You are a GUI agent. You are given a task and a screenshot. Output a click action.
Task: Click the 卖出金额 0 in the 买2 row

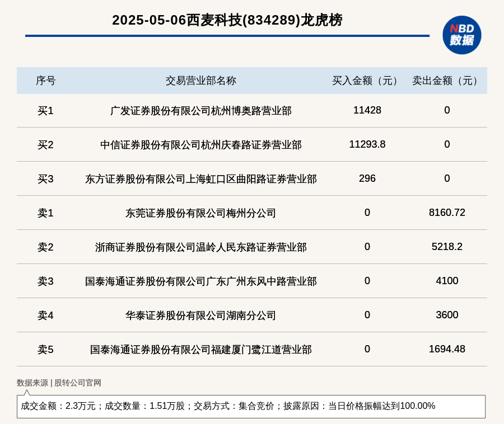coord(447,144)
